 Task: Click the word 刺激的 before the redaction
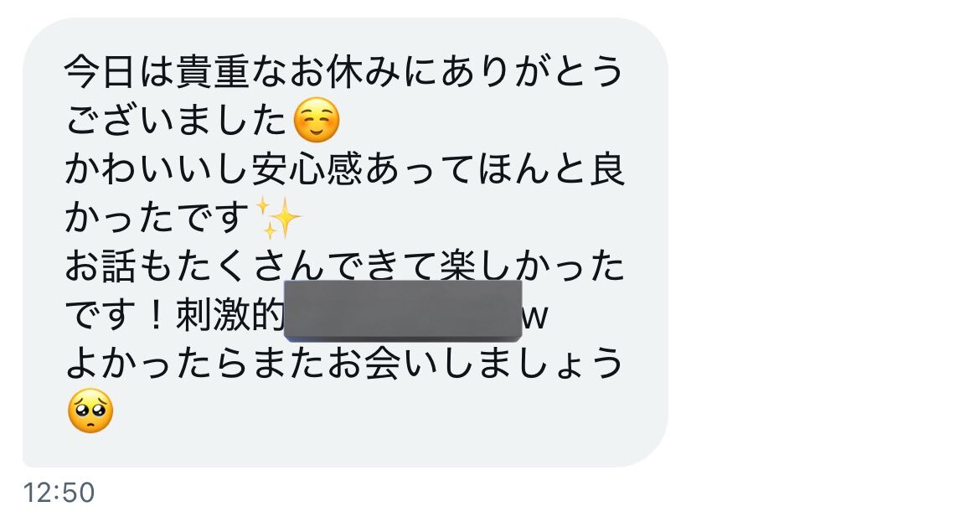(230, 315)
